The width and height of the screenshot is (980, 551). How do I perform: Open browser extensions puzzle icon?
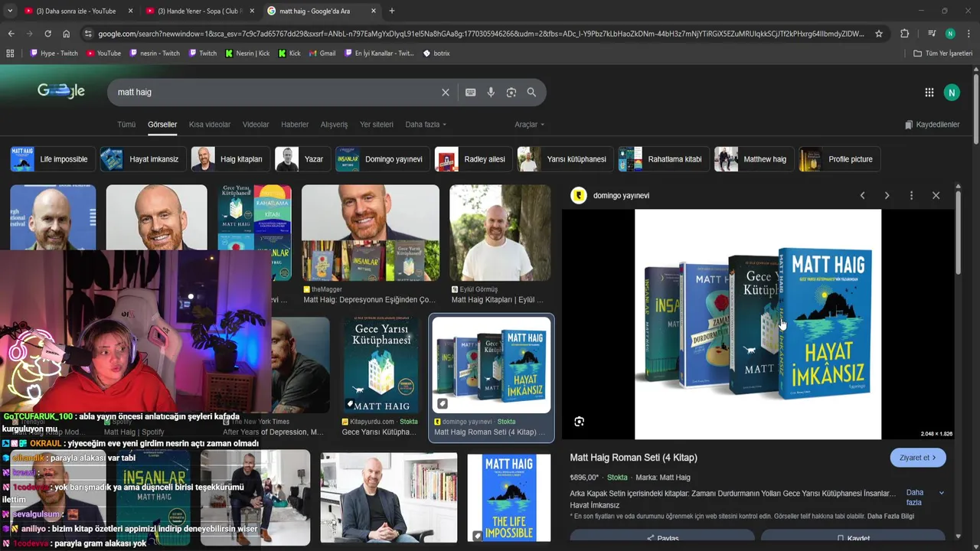pos(904,34)
